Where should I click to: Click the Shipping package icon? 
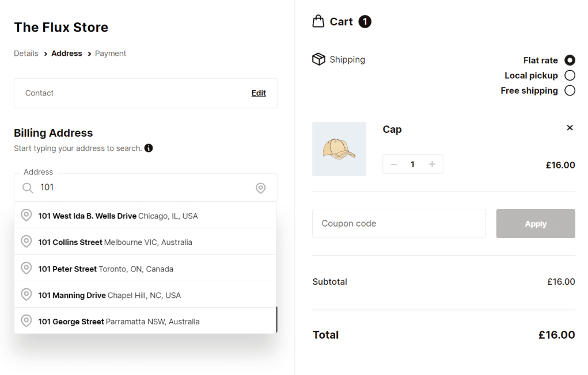point(318,59)
